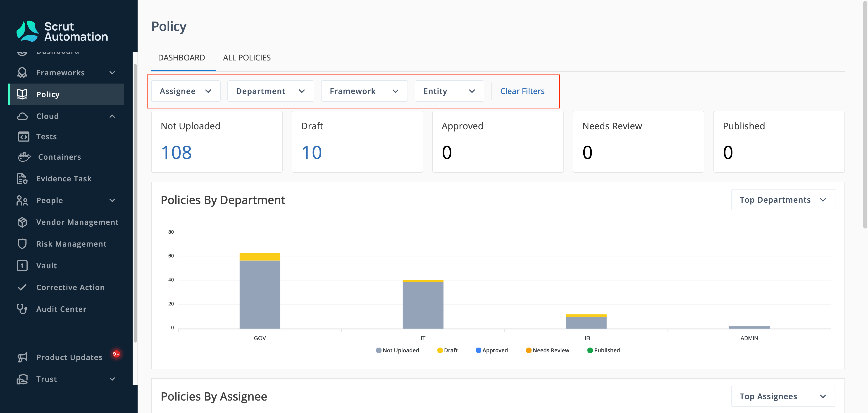Open the Assignee filter dropdown

186,91
